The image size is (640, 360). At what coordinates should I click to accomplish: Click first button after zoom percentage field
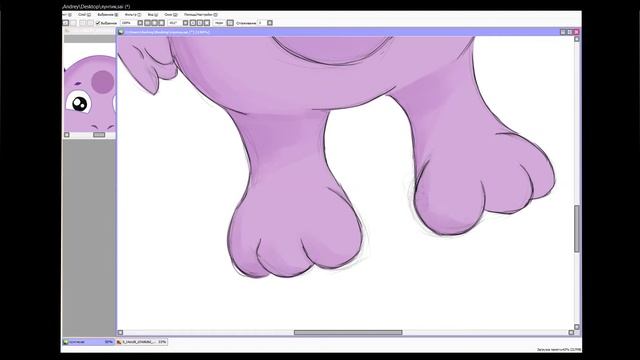point(140,23)
